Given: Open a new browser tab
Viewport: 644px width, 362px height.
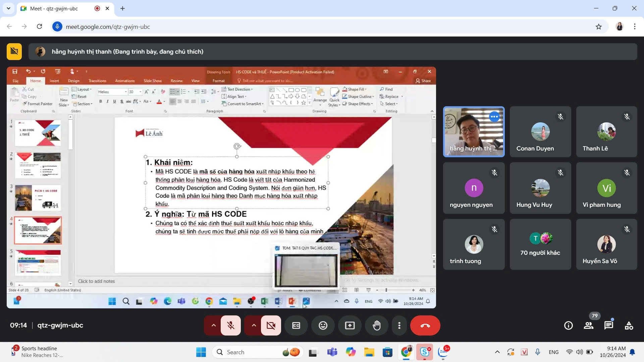Looking at the screenshot, I should (x=122, y=8).
